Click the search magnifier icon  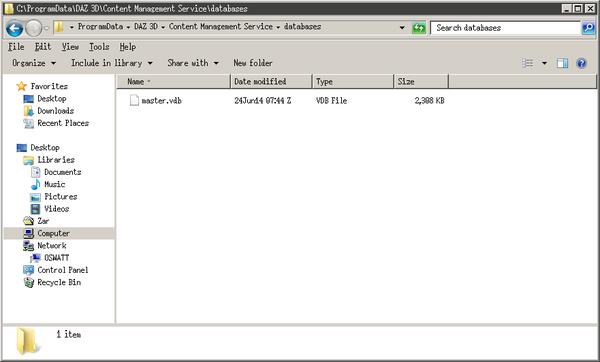tap(588, 28)
